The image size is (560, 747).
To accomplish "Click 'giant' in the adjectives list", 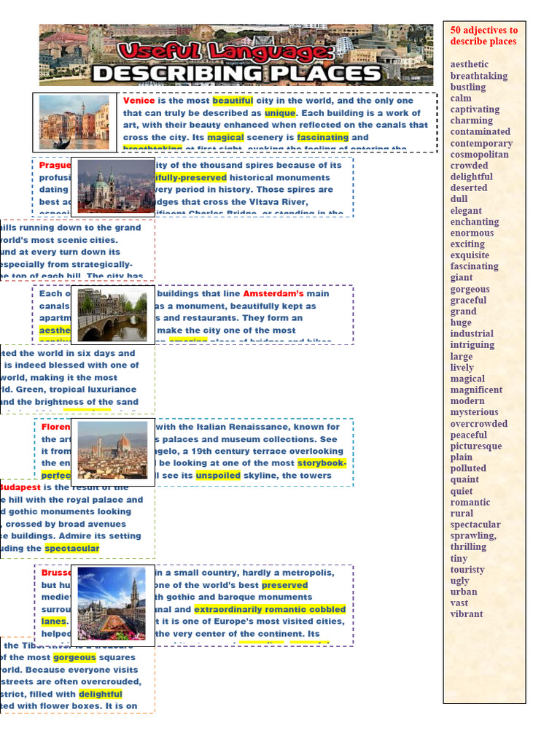I will (462, 277).
